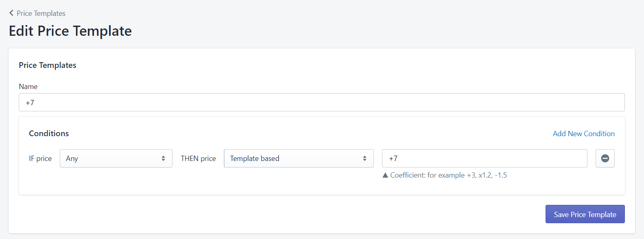Click the arrows on the Template based select
Screen dimensions: 644x239
[x=365, y=159]
